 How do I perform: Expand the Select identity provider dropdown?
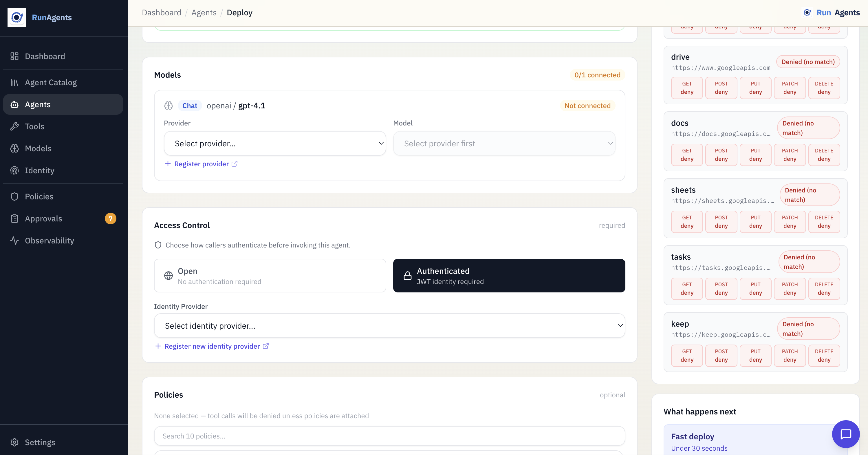click(389, 325)
